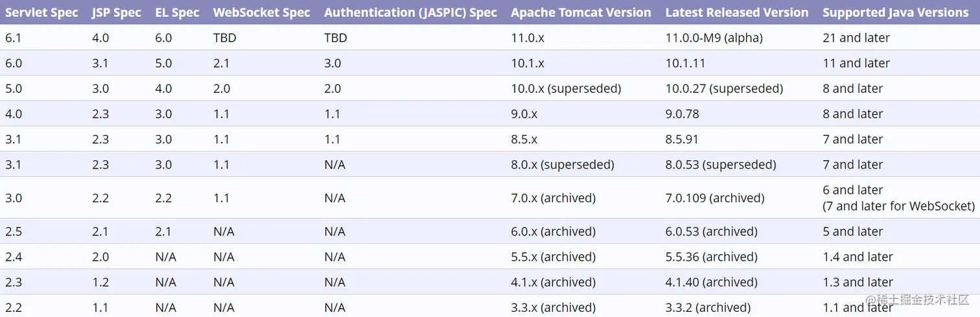Viewport: 980px width, 317px height.
Task: Click the JSP Spec column header
Action: point(117,12)
